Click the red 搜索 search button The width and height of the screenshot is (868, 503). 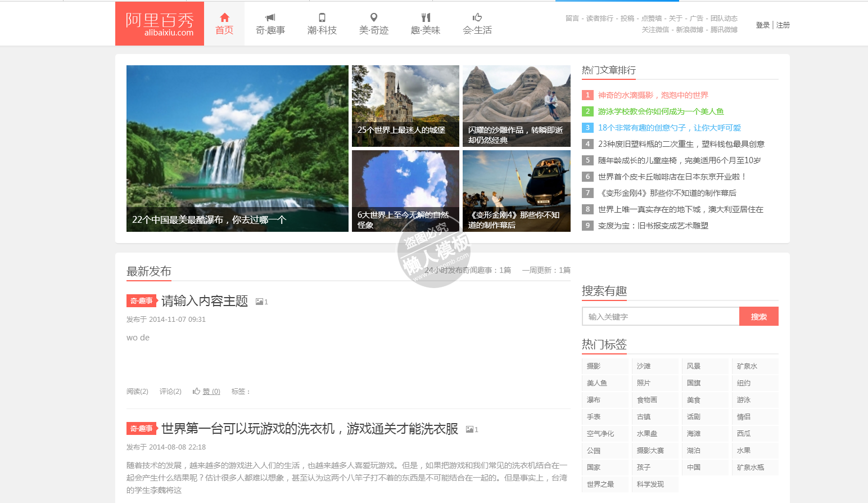tap(759, 317)
